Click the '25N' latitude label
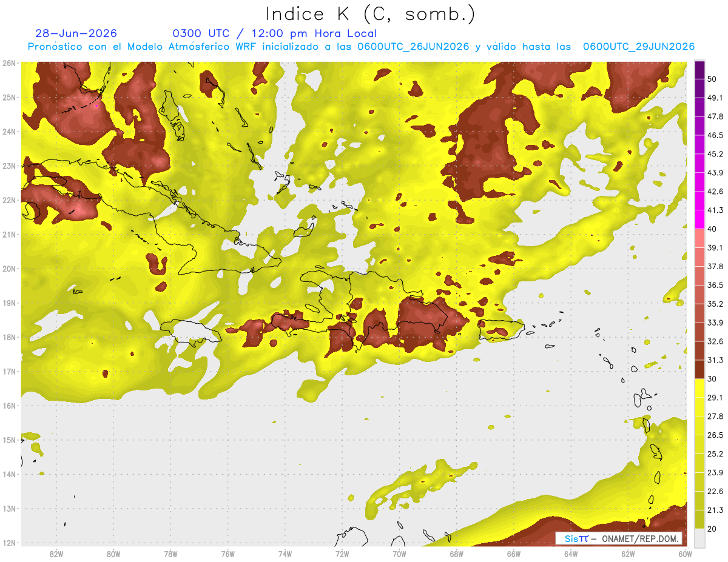728x562 pixels. 8,98
